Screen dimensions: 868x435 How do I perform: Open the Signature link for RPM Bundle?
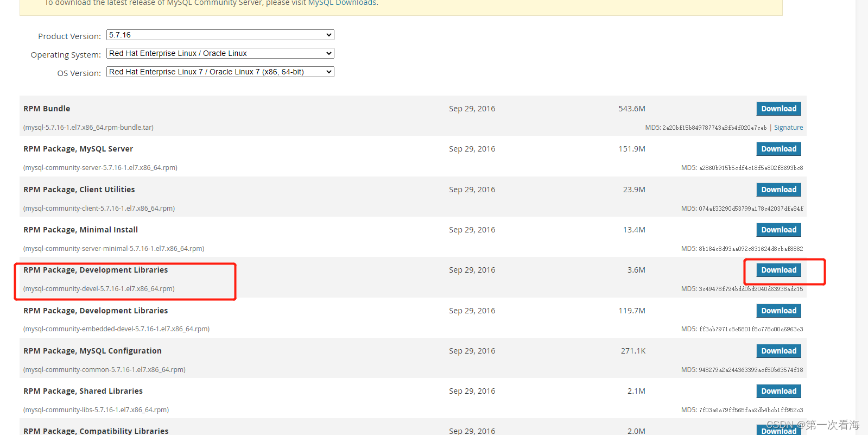point(788,128)
